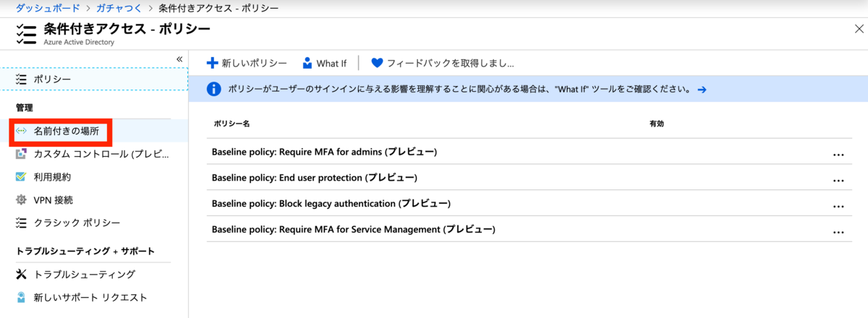Open トラブルシューティング in the sidebar
This screenshot has width=868, height=318.
click(94, 275)
